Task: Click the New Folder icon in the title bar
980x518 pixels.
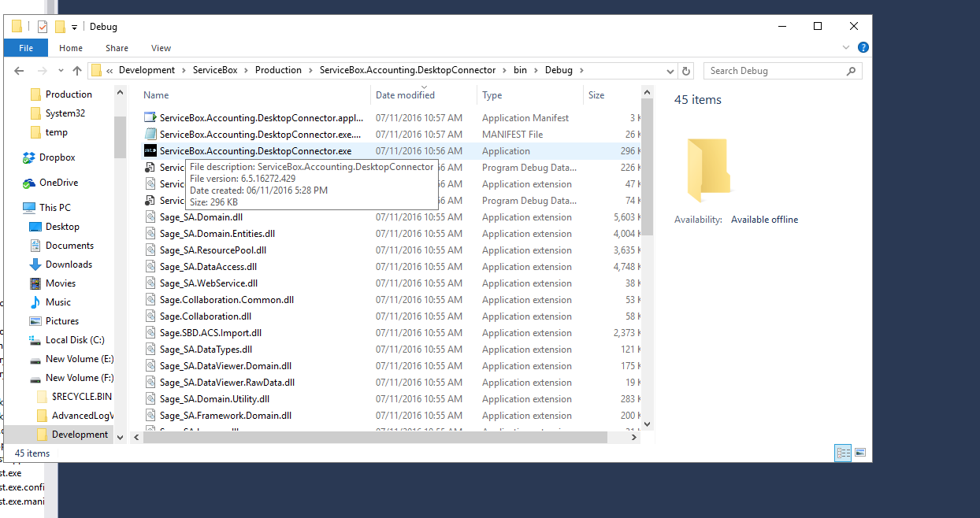Action: tap(60, 27)
